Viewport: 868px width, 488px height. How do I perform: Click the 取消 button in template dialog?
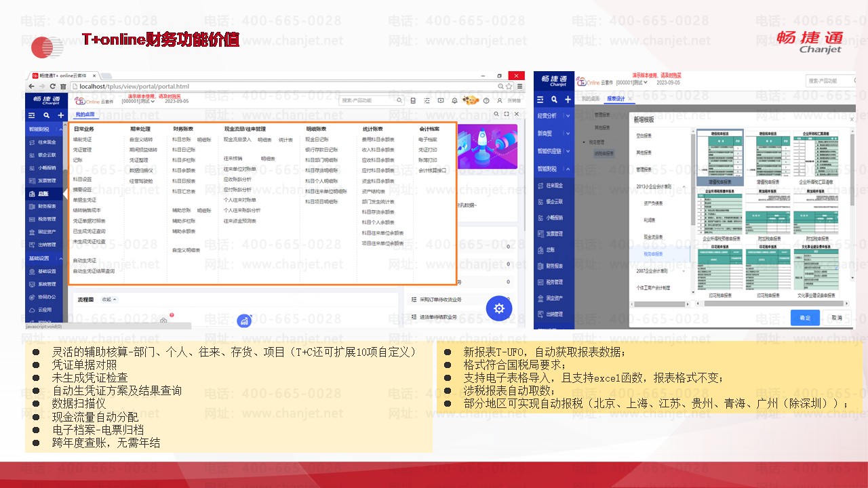pyautogui.click(x=837, y=317)
